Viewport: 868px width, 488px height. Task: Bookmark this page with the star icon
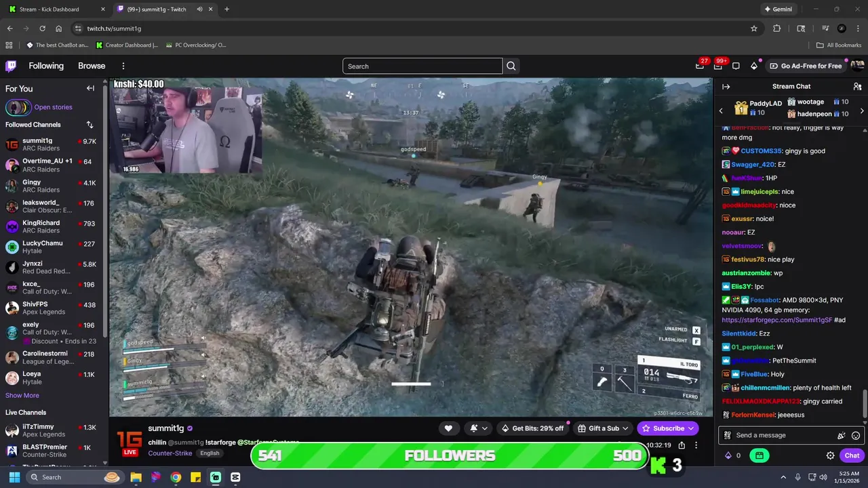(x=753, y=28)
